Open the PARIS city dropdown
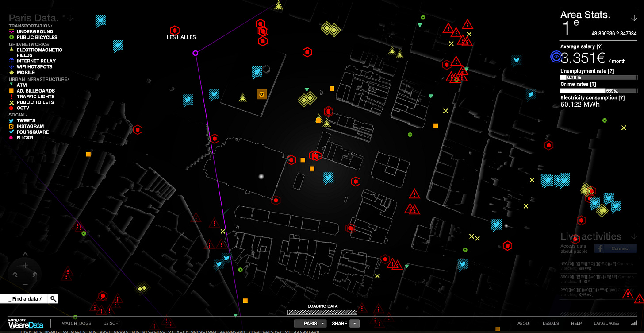Image resolution: width=644 pixels, height=333 pixels. (x=310, y=324)
